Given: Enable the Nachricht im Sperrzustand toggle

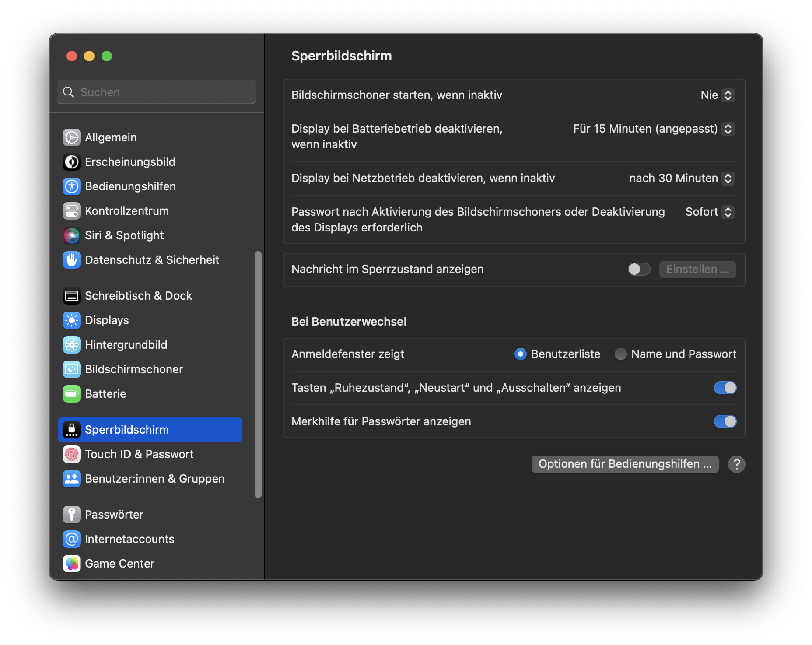Looking at the screenshot, I should (639, 269).
